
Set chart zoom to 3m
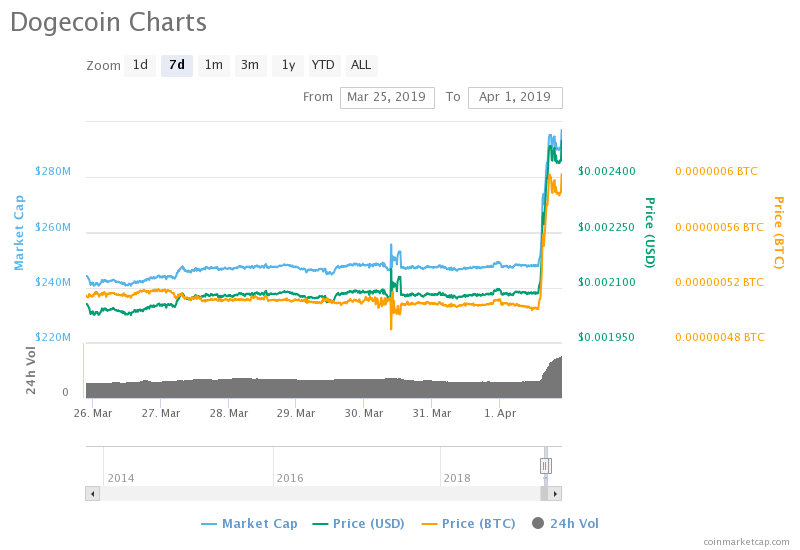(x=250, y=65)
